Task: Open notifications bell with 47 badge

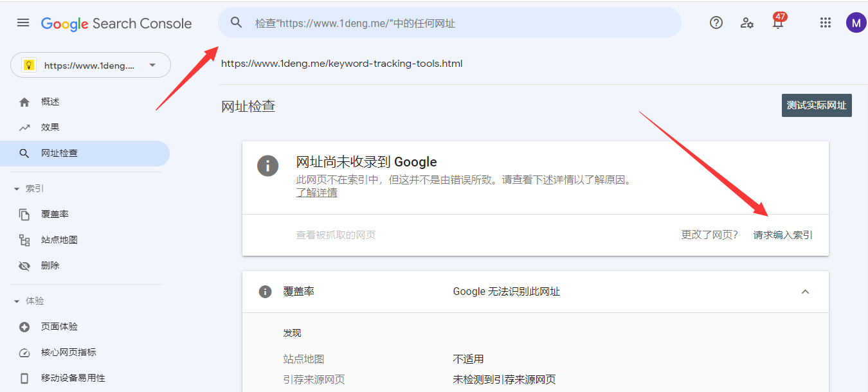Action: [x=778, y=23]
